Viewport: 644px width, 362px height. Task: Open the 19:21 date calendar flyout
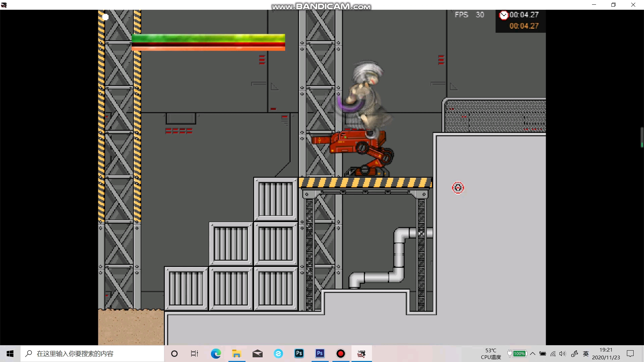606,354
